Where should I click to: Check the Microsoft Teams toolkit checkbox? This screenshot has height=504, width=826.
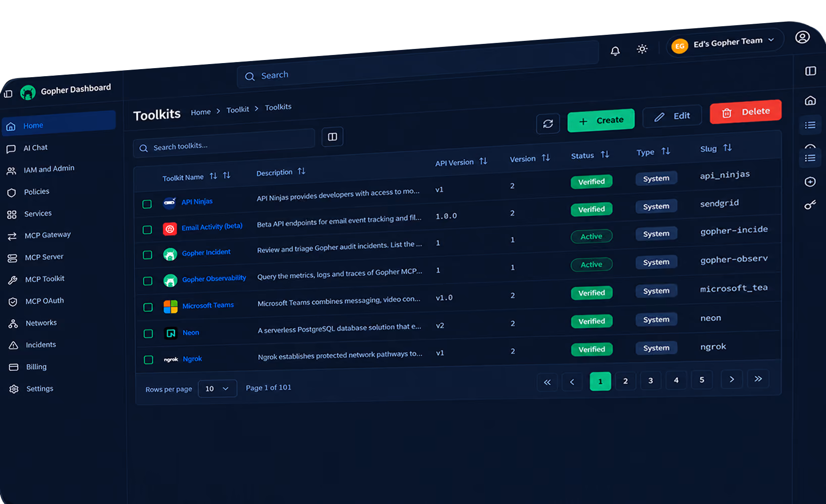click(148, 307)
